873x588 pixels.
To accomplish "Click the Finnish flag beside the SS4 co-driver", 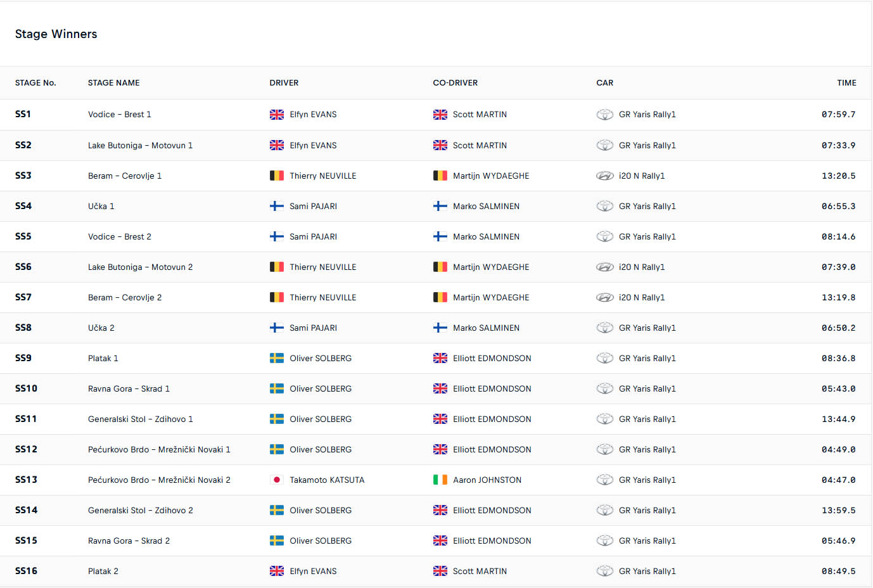I will coord(440,206).
